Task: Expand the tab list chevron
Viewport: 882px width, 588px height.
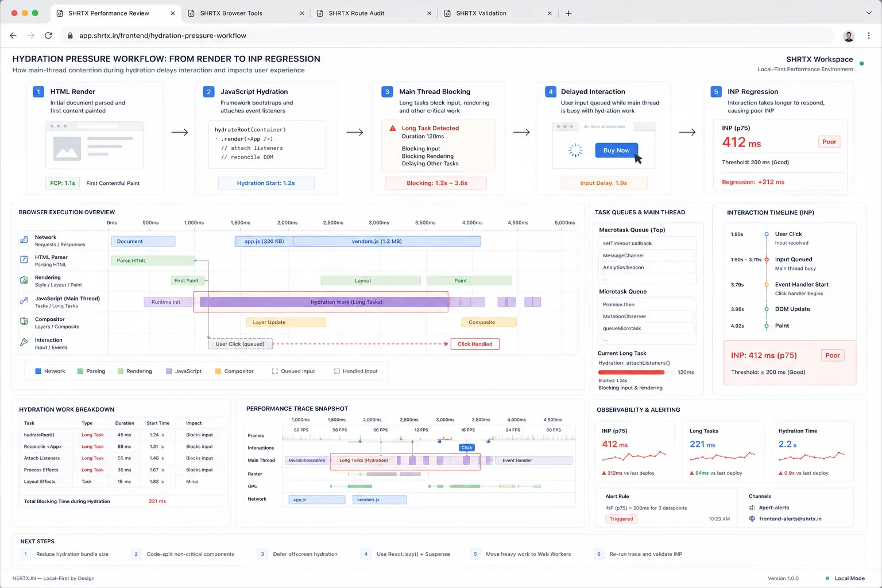Action: 869,13
